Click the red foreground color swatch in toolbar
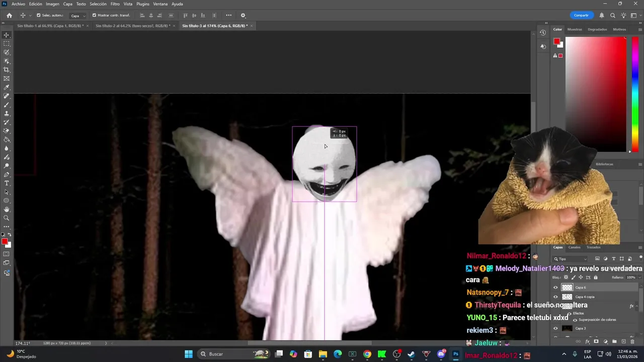644x362 pixels. point(5,242)
